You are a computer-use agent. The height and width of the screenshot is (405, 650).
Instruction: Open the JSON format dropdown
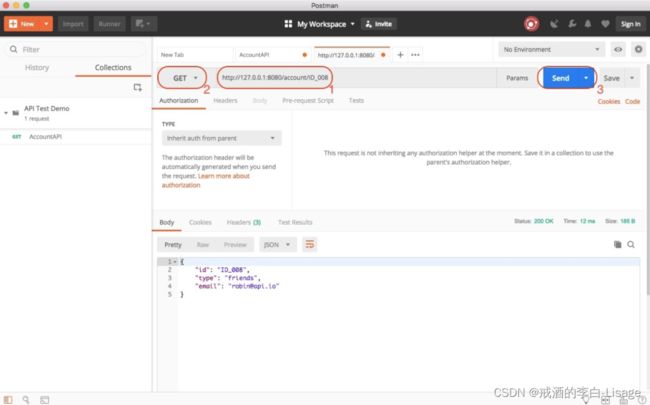277,245
